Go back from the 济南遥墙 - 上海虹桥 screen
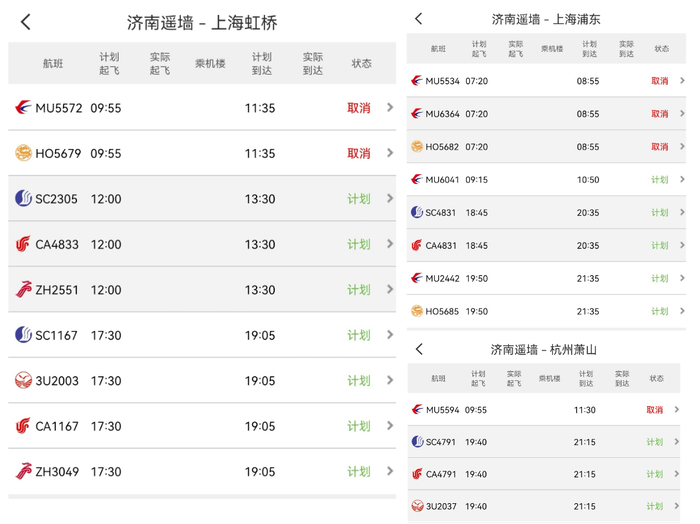Viewport: 700px width, 524px height. point(26,22)
